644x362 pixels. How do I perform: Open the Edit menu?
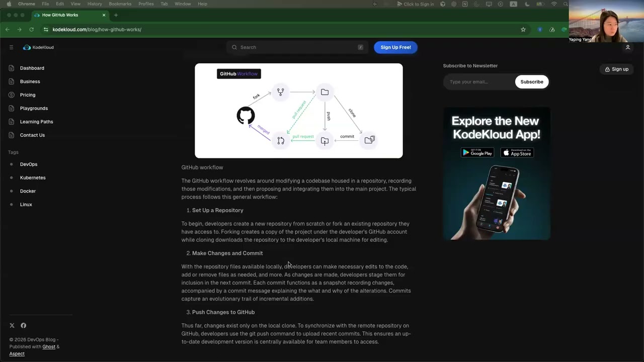tap(60, 4)
